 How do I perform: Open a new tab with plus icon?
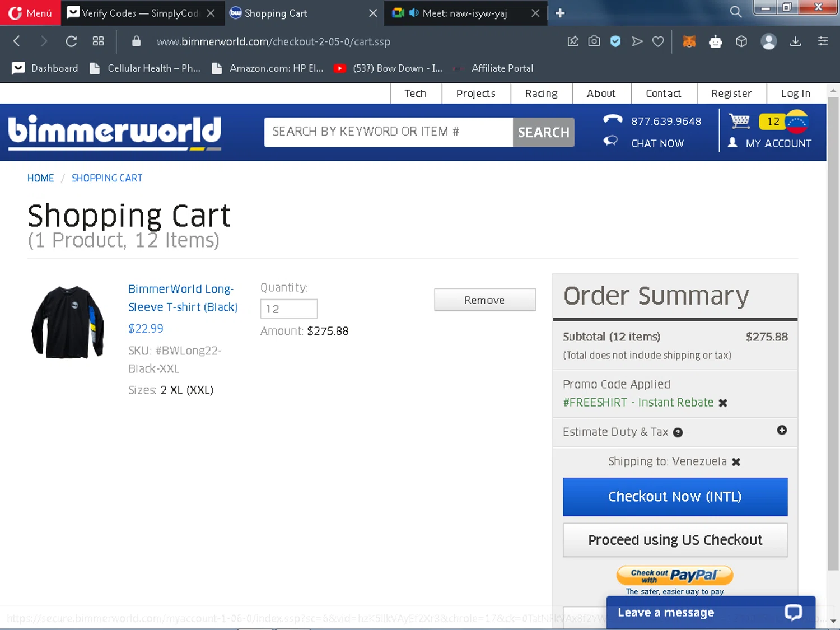(560, 13)
